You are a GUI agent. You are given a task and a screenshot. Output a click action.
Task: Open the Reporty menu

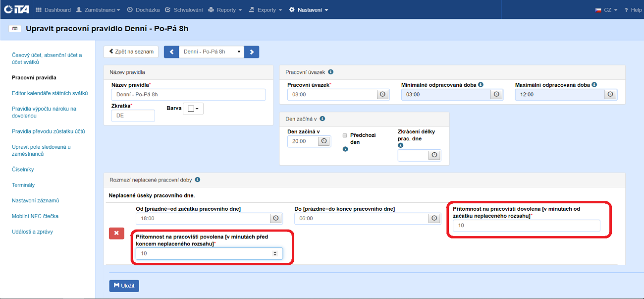(225, 10)
